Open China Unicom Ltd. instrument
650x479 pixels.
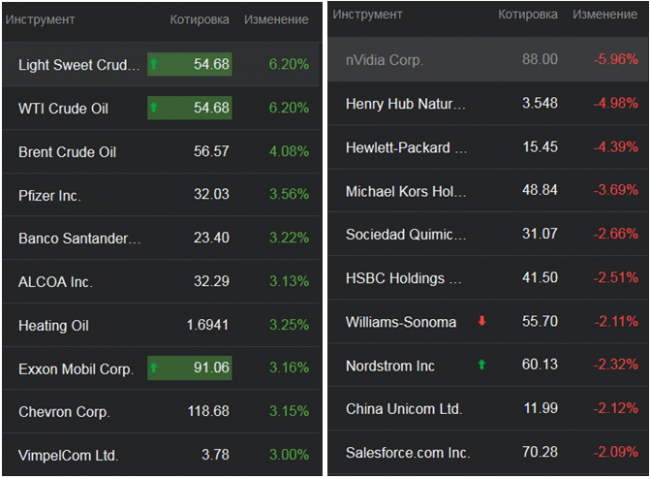click(x=404, y=409)
